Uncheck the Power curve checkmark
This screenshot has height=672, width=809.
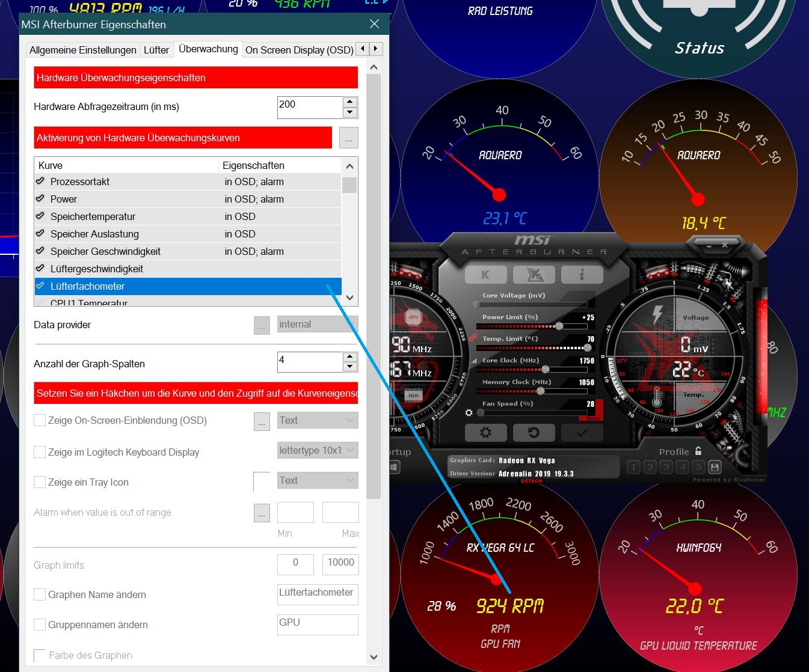coord(40,198)
